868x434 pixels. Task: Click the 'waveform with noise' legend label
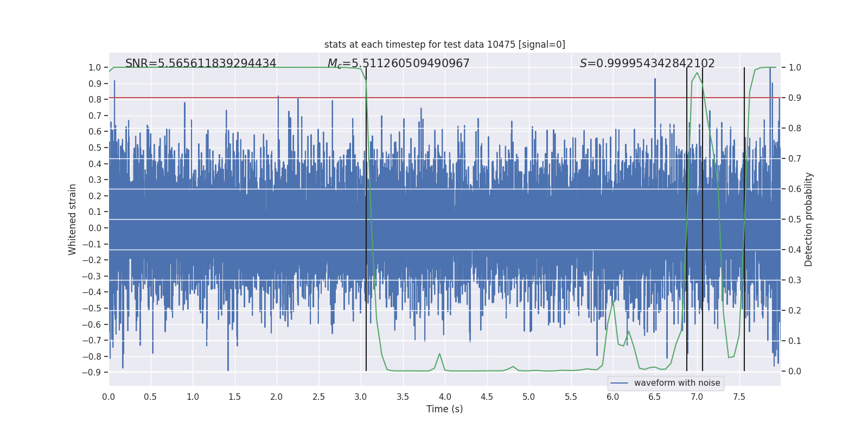click(676, 383)
